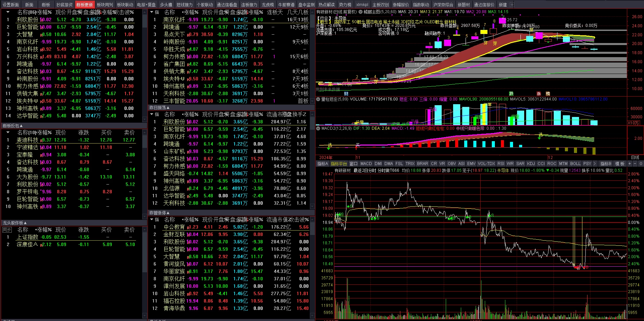This screenshot has height=321, width=644.
Task: Switch to the 板块联动 tab
Action: tap(125, 5)
